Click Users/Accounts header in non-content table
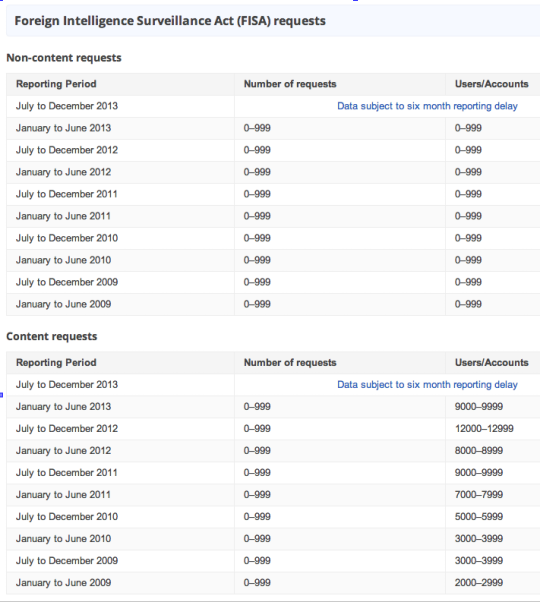The height and width of the screenshot is (602, 540). coord(492,84)
